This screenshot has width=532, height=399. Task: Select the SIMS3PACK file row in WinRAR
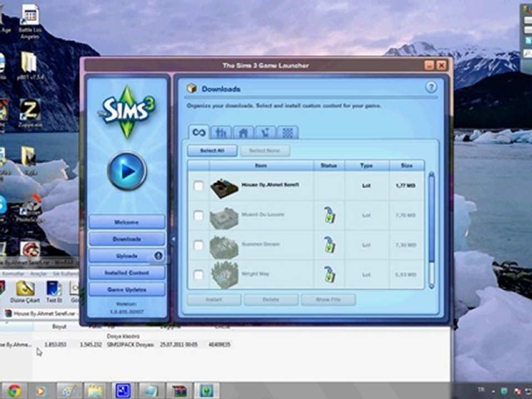click(115, 345)
